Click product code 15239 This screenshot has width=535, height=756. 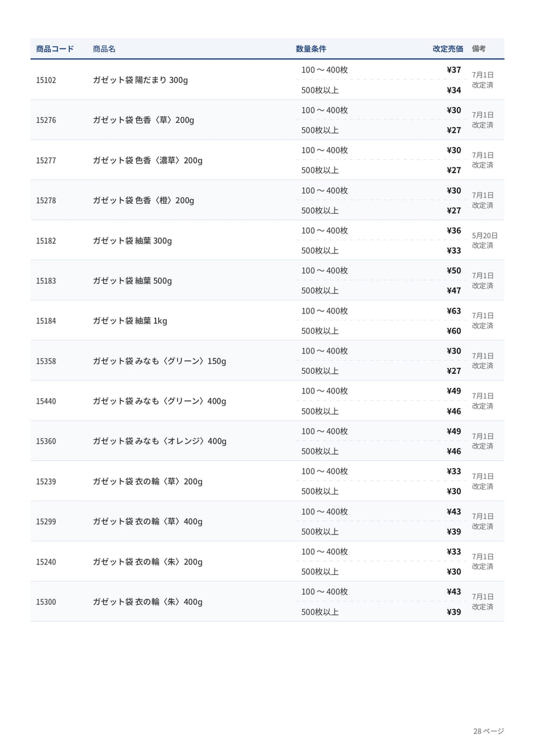point(46,481)
